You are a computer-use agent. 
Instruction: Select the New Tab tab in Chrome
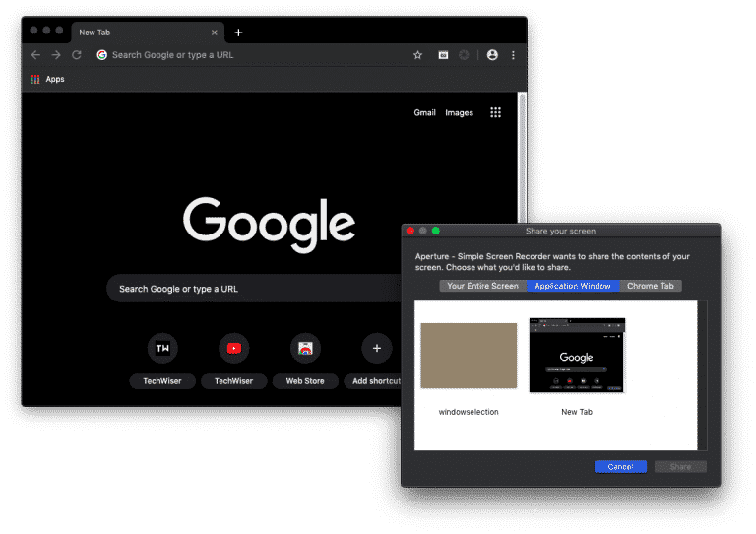tap(147, 33)
